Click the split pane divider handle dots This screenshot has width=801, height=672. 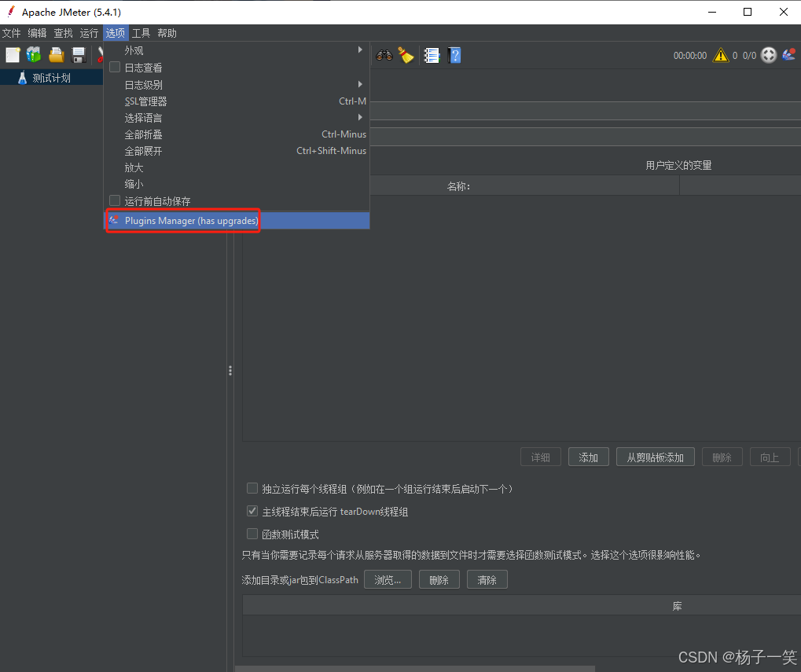230,370
